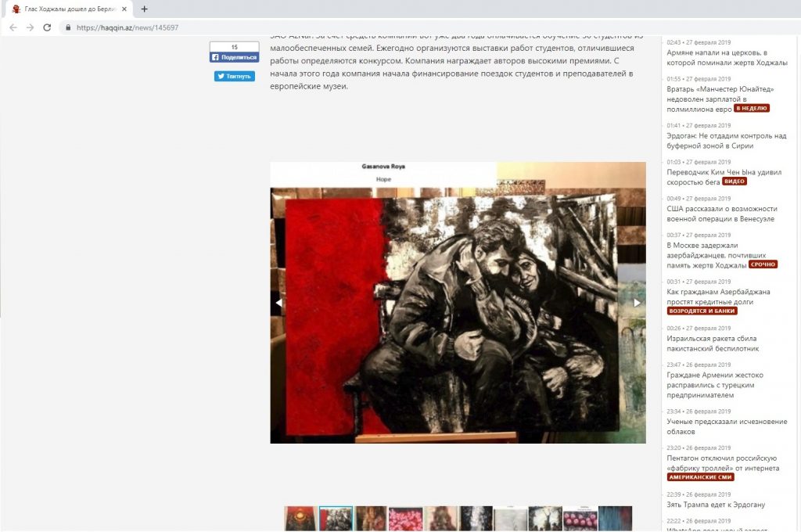
Task: Switch to the Глас Ходжалы дошел до Берлина tab
Action: click(70, 9)
